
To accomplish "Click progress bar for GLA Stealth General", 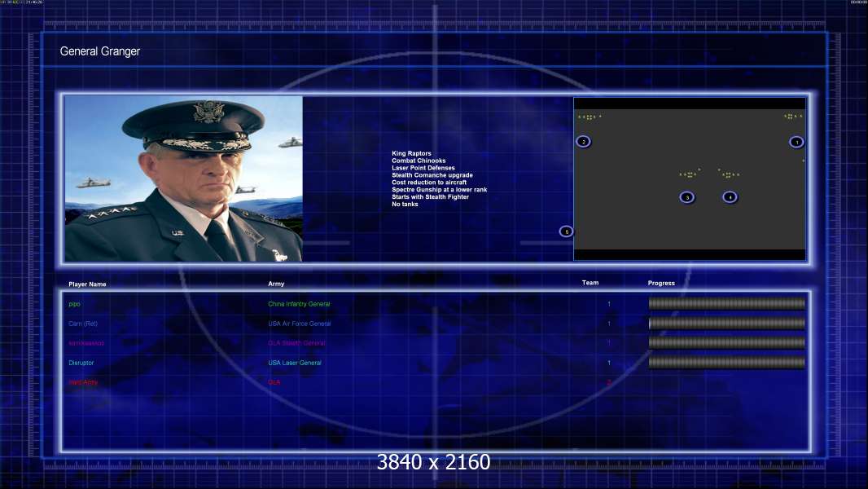I will pos(727,343).
